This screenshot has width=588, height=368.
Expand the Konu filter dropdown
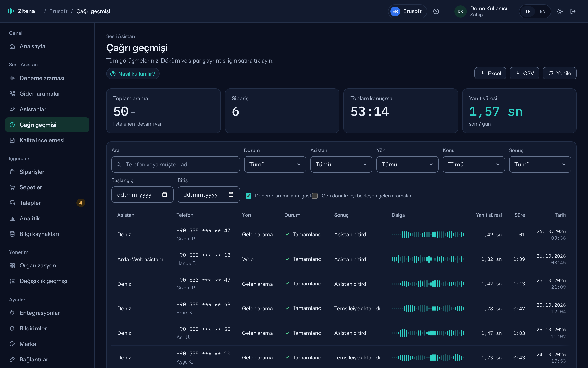point(473,165)
